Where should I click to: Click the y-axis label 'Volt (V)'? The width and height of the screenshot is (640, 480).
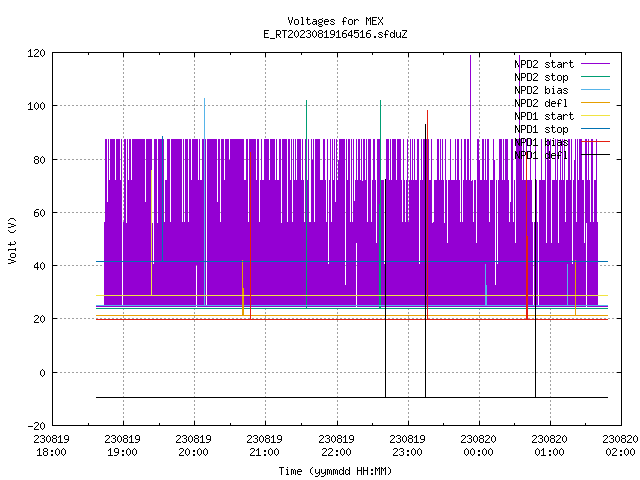(x=12, y=240)
